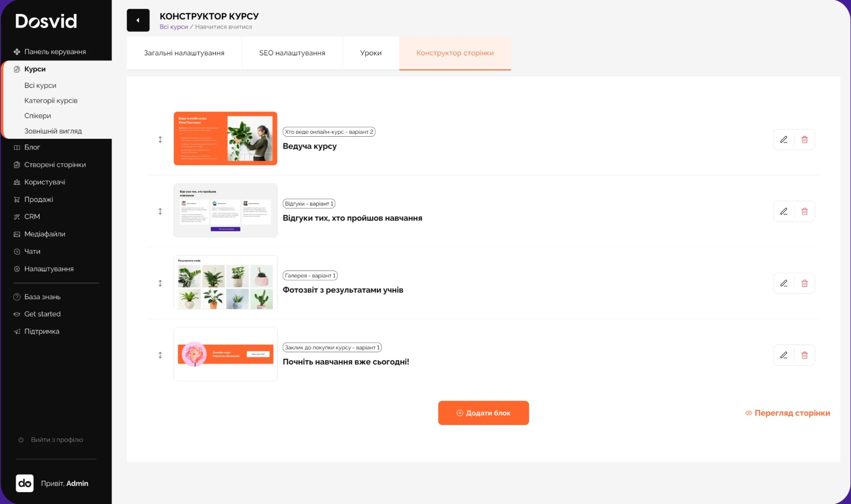Open Перегляд сторінки preview link
The image size is (851, 504).
coord(788,413)
